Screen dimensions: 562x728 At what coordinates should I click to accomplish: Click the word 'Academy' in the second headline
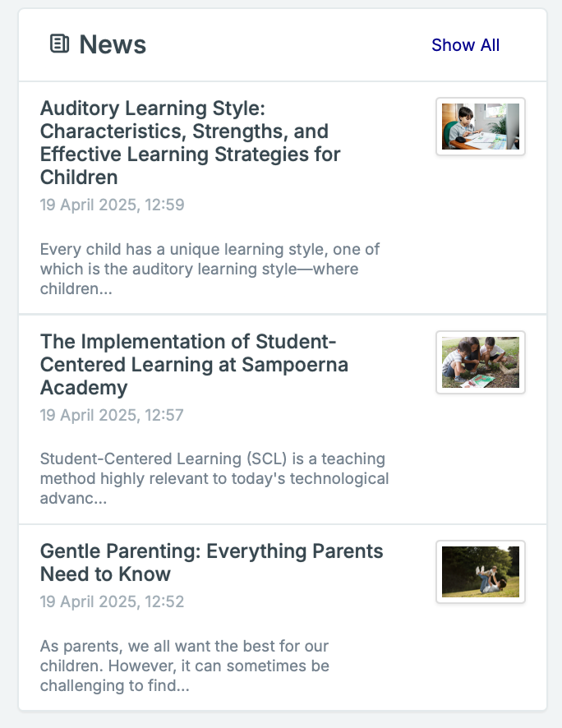[84, 388]
